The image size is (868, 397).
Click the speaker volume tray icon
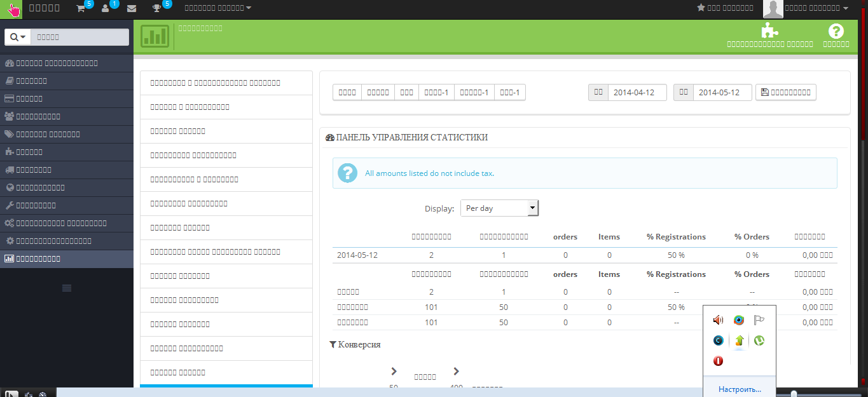tap(719, 320)
